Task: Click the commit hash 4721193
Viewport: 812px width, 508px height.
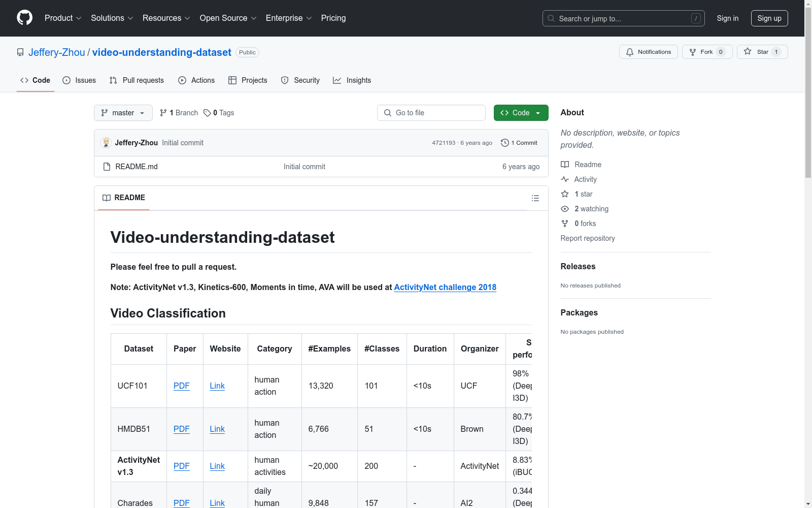Action: pos(444,143)
